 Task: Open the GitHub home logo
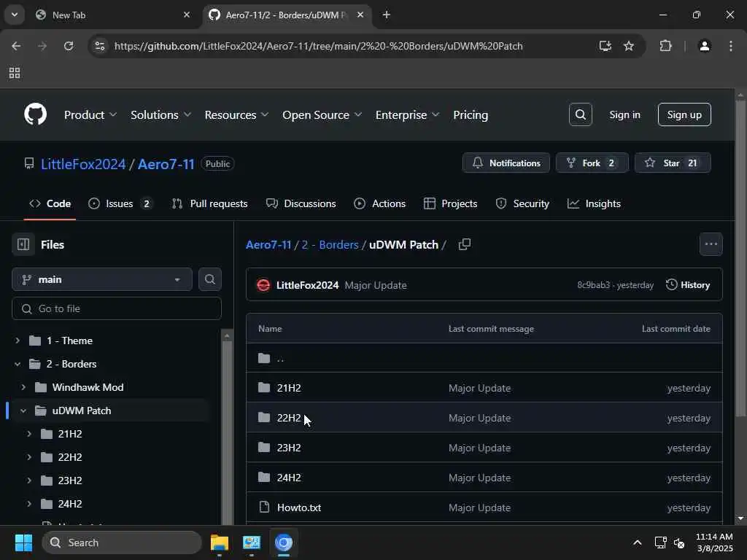coord(35,114)
